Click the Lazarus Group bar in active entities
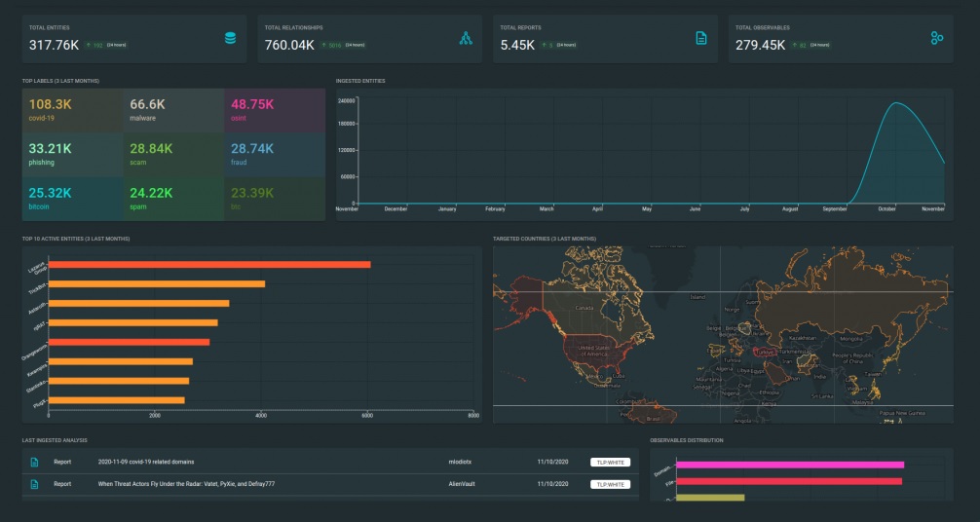The width and height of the screenshot is (980, 522). tap(209, 264)
